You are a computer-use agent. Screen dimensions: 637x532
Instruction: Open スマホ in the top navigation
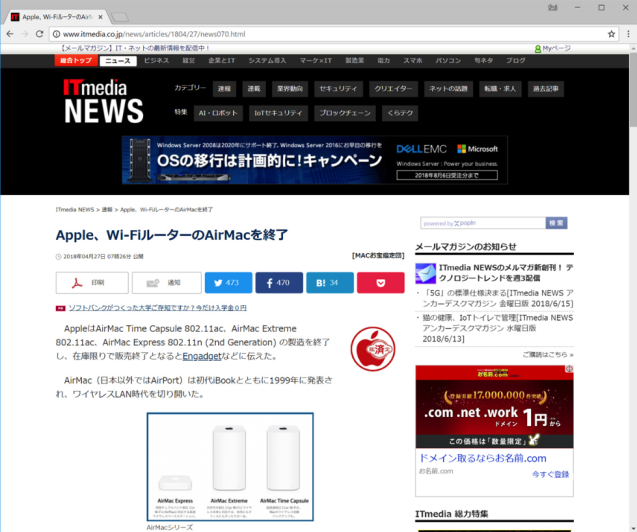[x=413, y=61]
